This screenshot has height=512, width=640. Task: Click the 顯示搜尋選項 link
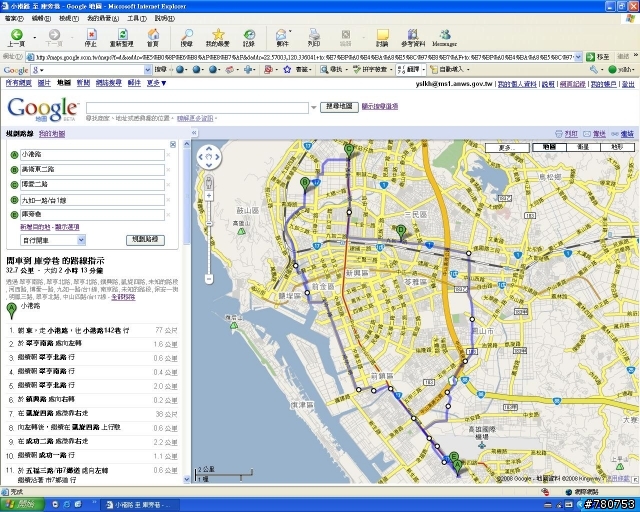(380, 106)
